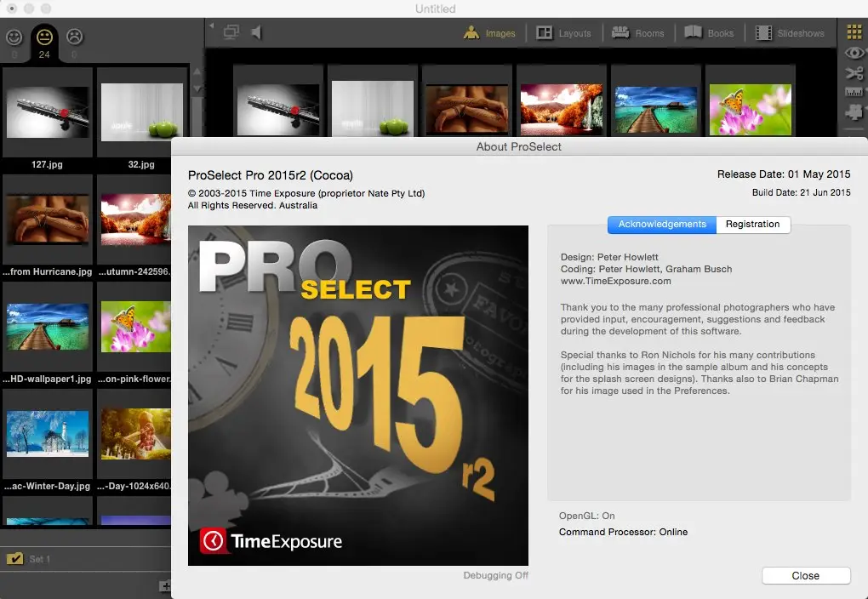Open the Layouts tab

(x=563, y=33)
